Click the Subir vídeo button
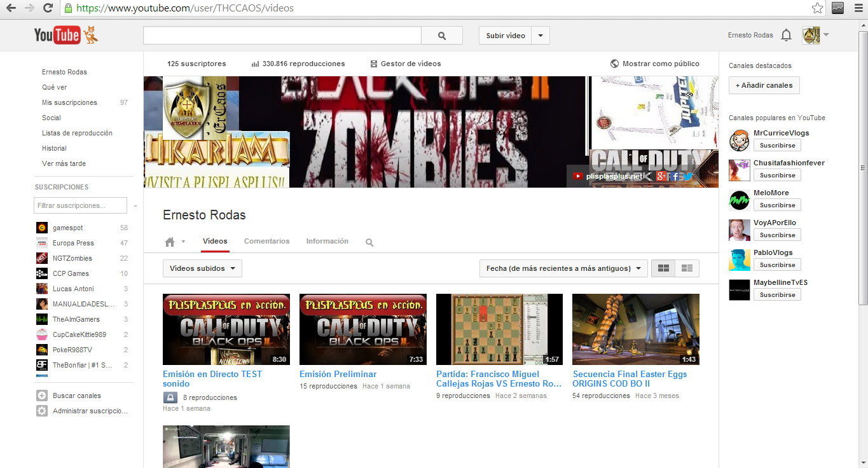The height and width of the screenshot is (468, 868). [506, 36]
